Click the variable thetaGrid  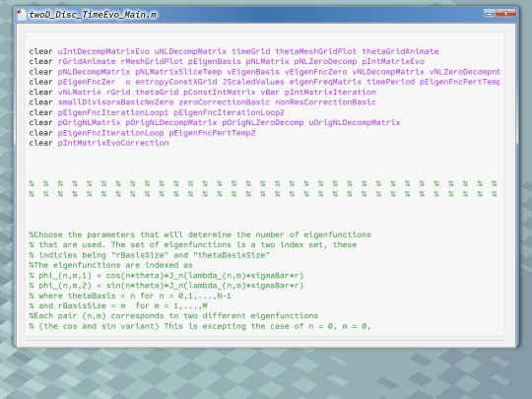(157, 92)
